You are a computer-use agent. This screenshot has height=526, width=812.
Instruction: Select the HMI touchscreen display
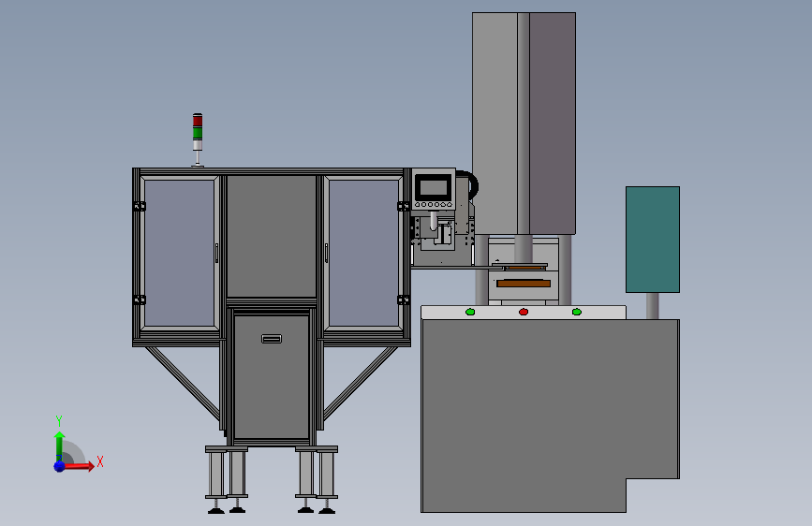click(x=434, y=187)
